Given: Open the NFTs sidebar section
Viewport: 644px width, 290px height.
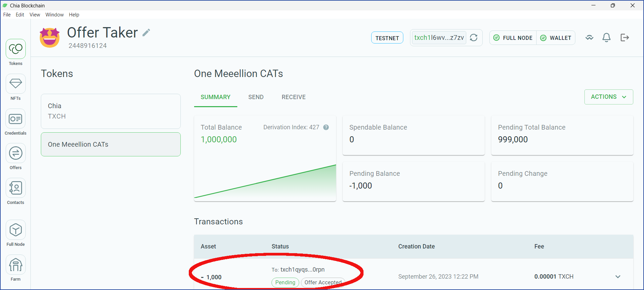Looking at the screenshot, I should tap(15, 87).
